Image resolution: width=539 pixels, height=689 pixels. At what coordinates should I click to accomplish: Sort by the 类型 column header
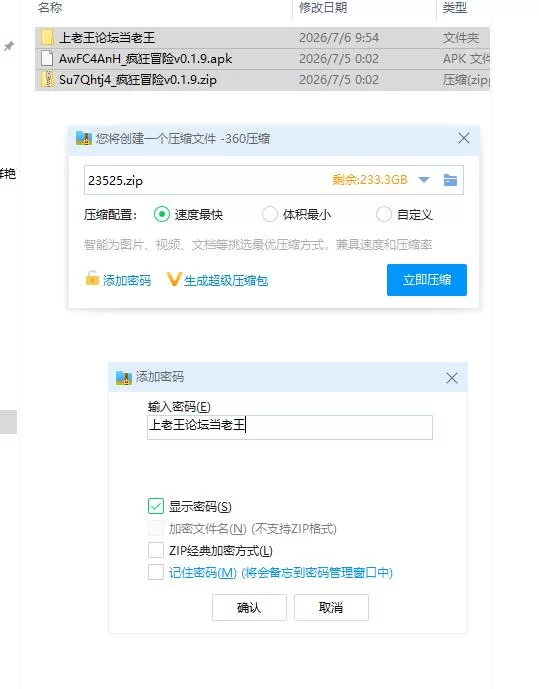pyautogui.click(x=455, y=7)
